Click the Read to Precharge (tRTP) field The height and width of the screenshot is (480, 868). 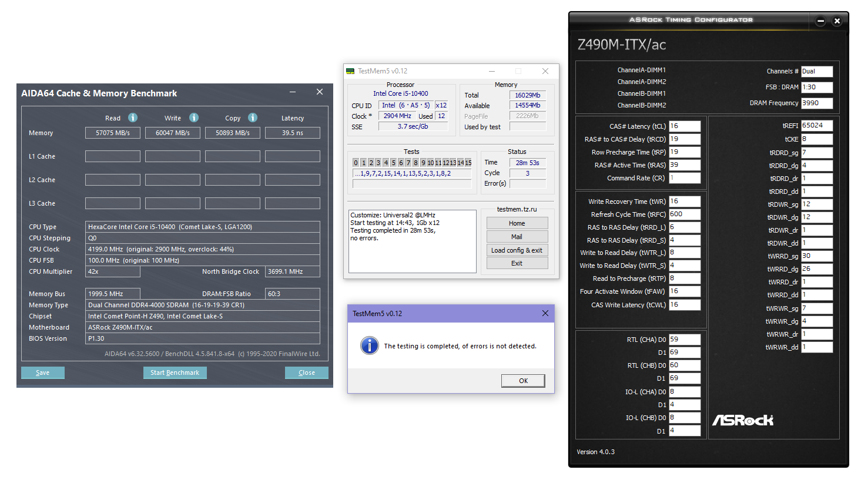tap(685, 278)
